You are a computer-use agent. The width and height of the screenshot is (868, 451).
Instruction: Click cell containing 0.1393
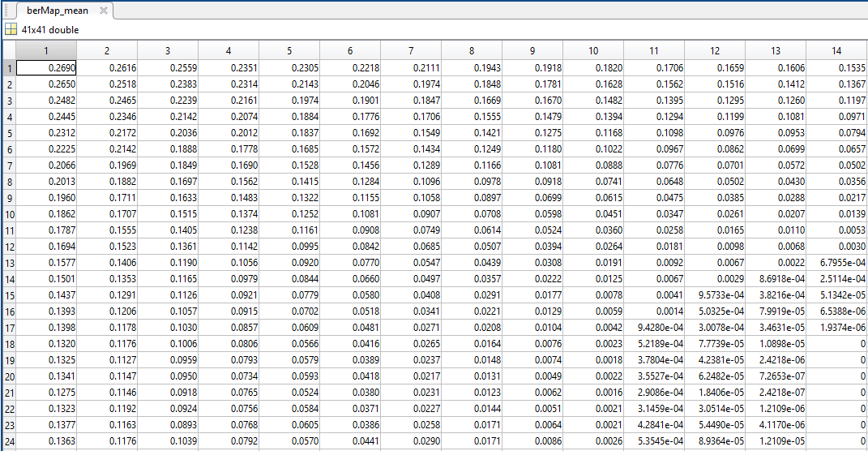(x=46, y=311)
